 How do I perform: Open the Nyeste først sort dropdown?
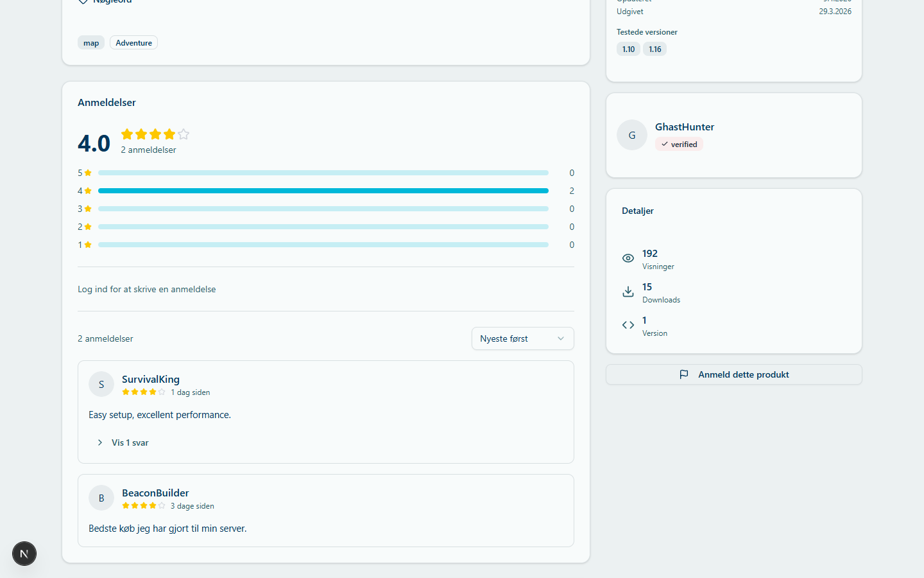[x=523, y=338]
